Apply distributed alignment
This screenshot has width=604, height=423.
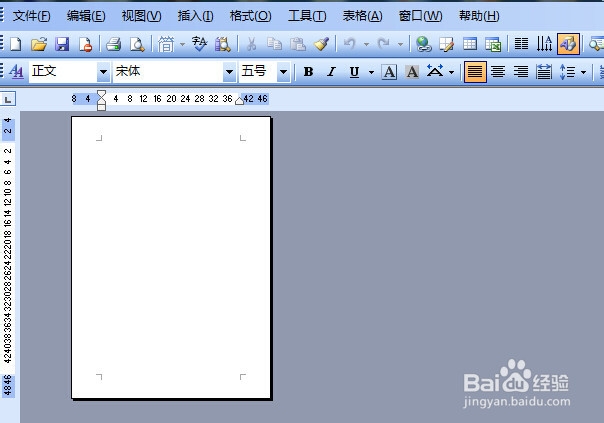[544, 72]
